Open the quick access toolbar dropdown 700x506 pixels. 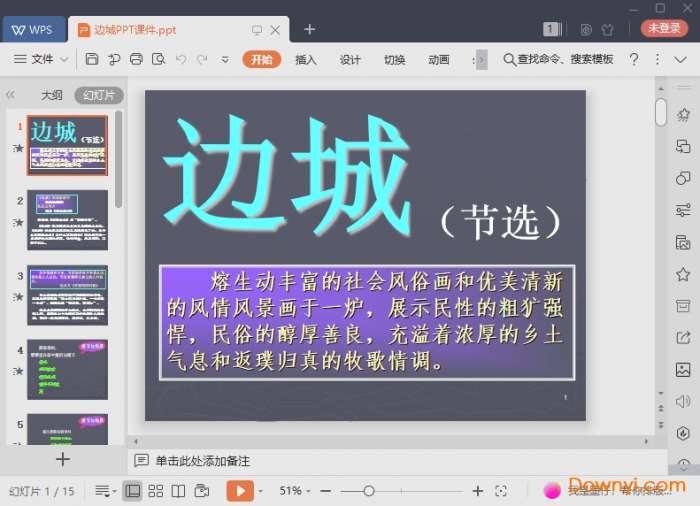pyautogui.click(x=225, y=59)
